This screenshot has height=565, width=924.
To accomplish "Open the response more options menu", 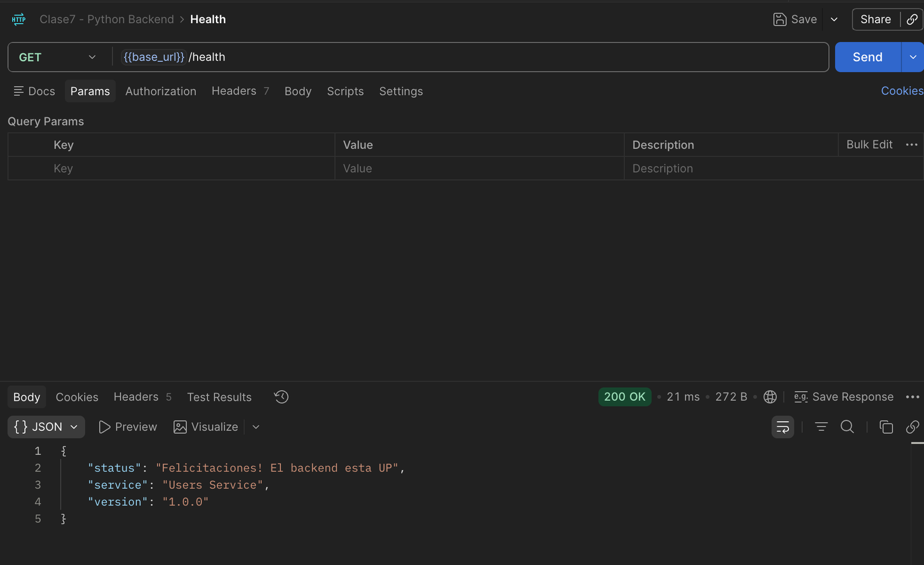I will tap(912, 397).
